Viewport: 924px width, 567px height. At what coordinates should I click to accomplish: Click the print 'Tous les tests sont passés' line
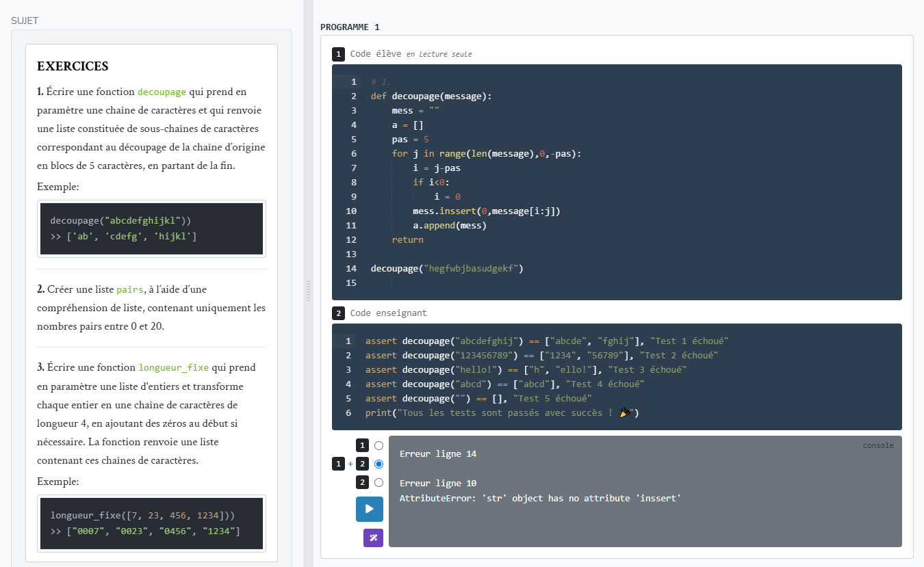pyautogui.click(x=502, y=413)
